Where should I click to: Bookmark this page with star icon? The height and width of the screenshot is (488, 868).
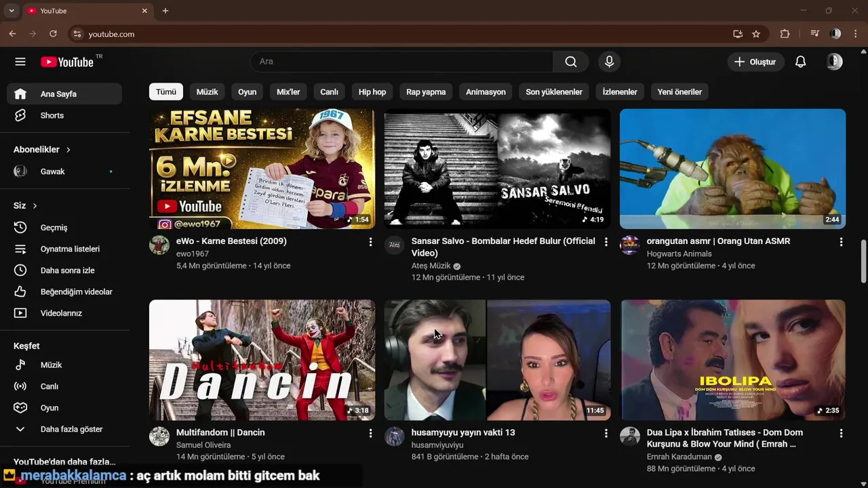click(x=756, y=34)
